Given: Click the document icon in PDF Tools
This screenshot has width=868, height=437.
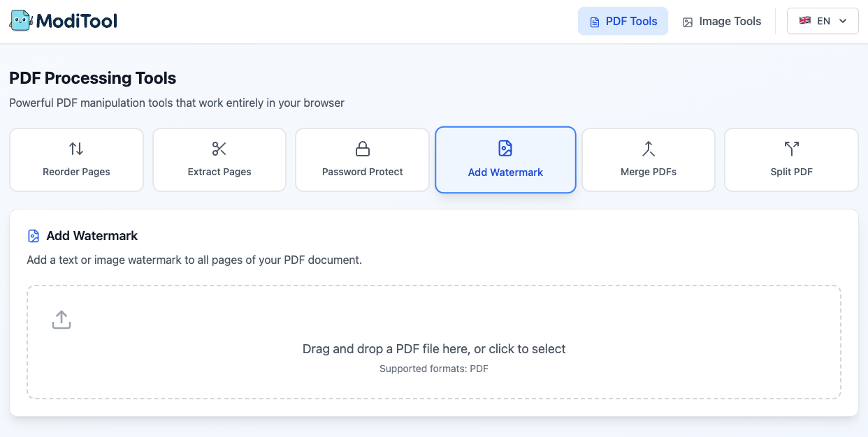Looking at the screenshot, I should click(595, 22).
